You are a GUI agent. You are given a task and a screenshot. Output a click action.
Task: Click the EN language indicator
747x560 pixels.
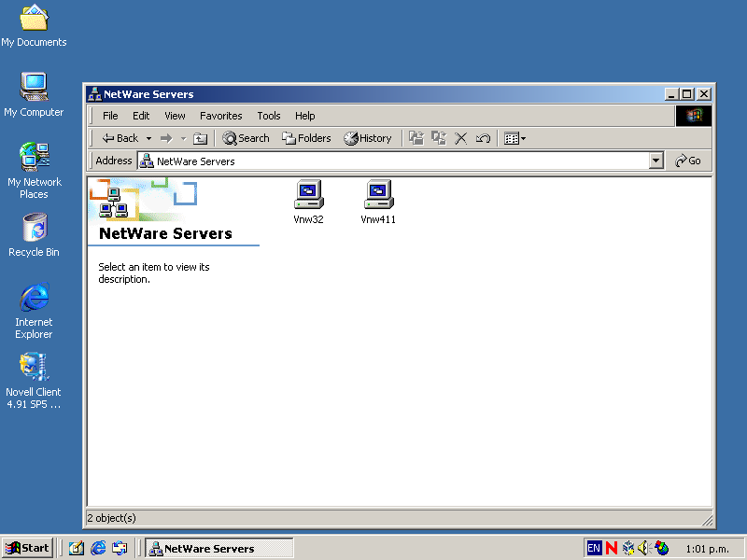(x=594, y=548)
